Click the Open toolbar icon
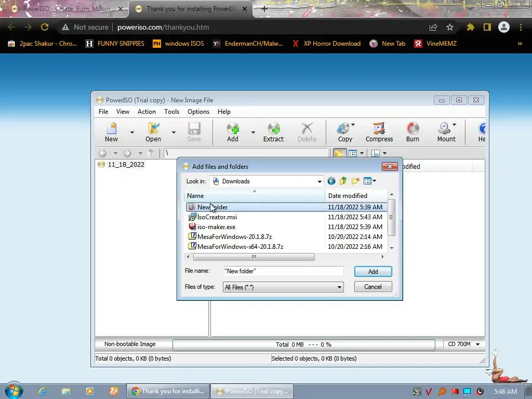Screen dimensions: 532x399 coord(153,132)
